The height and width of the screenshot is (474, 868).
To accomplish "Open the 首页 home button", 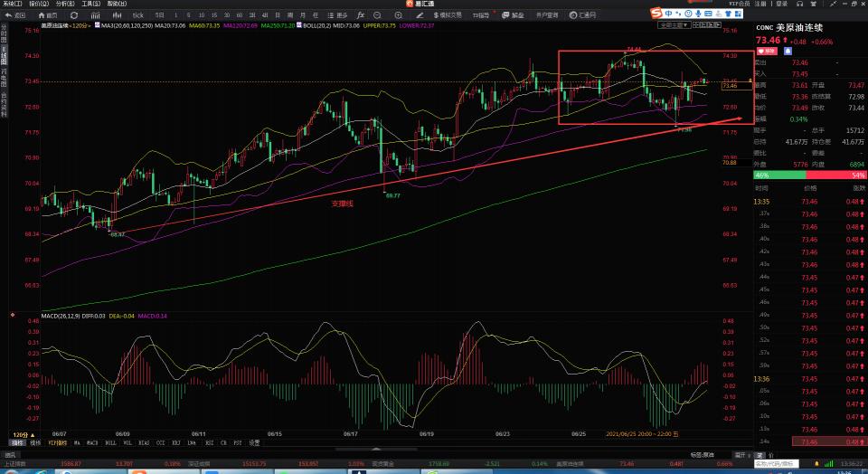I will pos(48,15).
